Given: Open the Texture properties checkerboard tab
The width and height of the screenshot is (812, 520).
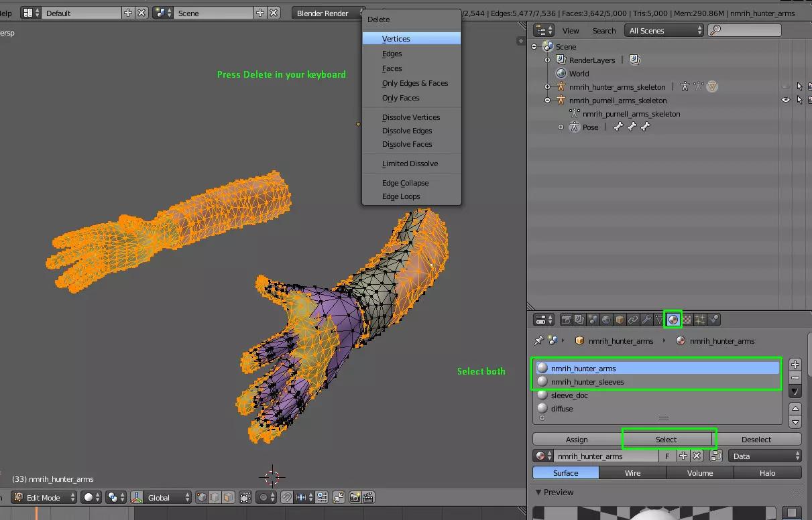Looking at the screenshot, I should tap(687, 320).
